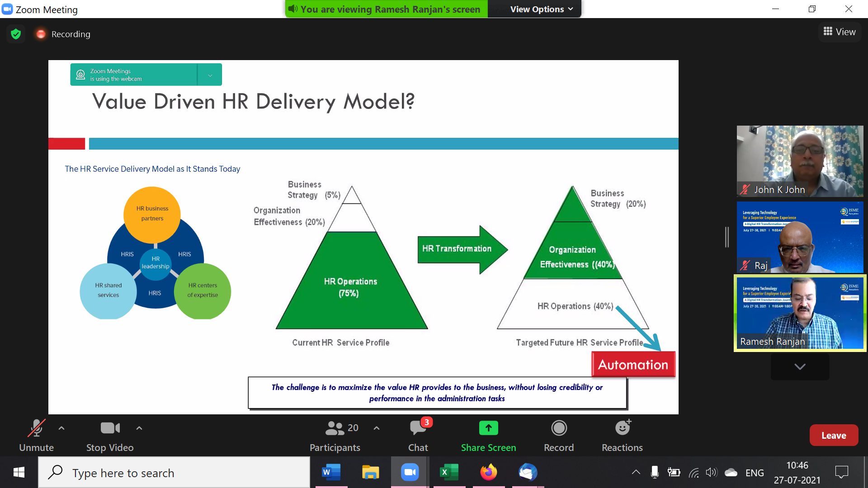Open Firefox from the taskbar
Viewport: 868px width, 488px height.
pos(488,473)
